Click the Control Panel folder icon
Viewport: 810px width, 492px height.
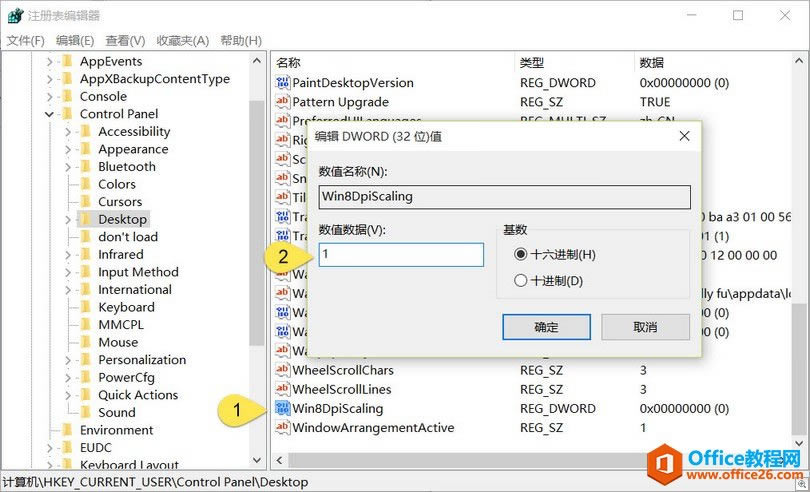tap(67, 114)
